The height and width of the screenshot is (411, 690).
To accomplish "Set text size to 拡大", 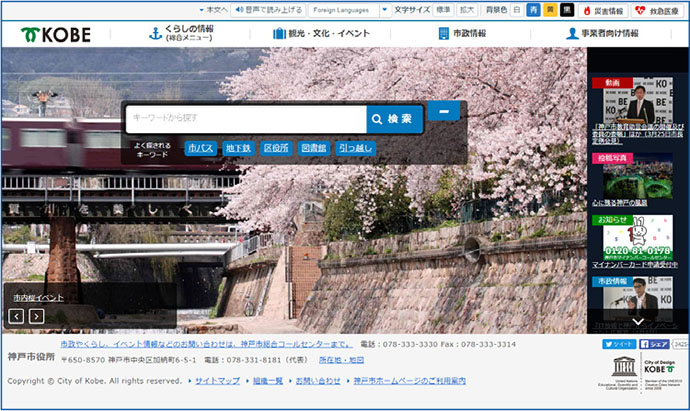I will point(466,10).
